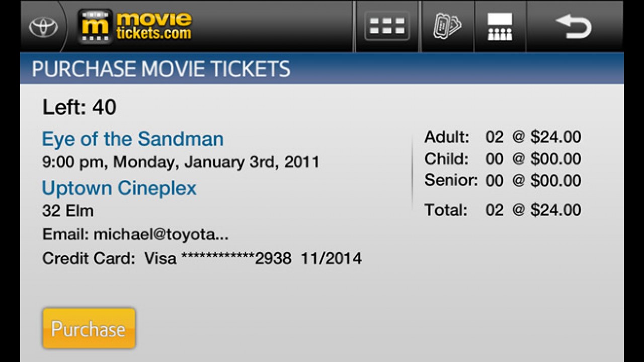Show my tickets via ticket stubs icon
The width and height of the screenshot is (644, 362).
(447, 26)
